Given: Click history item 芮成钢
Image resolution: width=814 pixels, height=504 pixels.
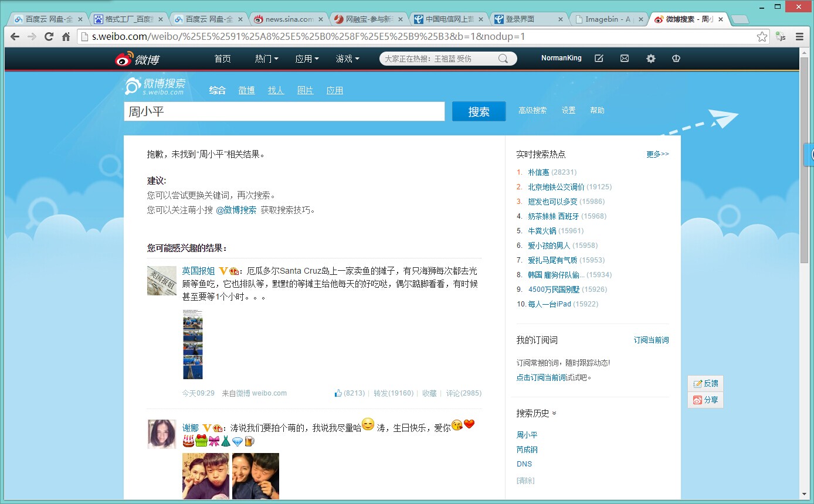Looking at the screenshot, I should click(527, 449).
